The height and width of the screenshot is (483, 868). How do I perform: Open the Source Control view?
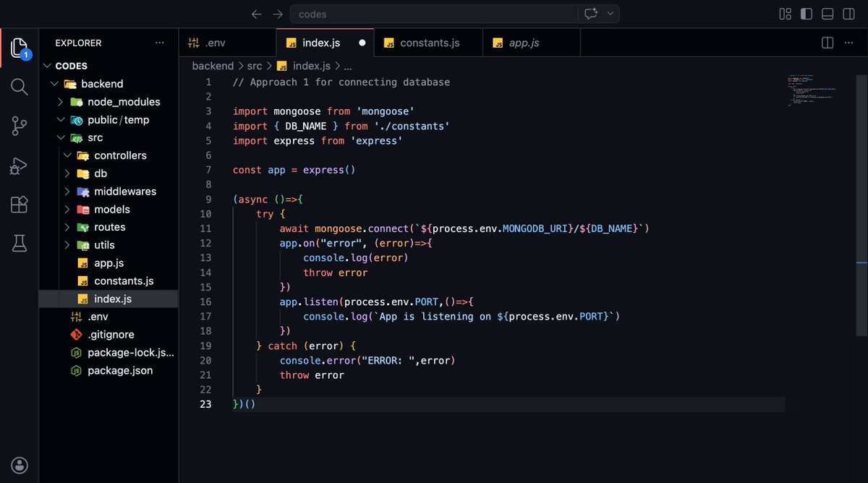coord(20,127)
